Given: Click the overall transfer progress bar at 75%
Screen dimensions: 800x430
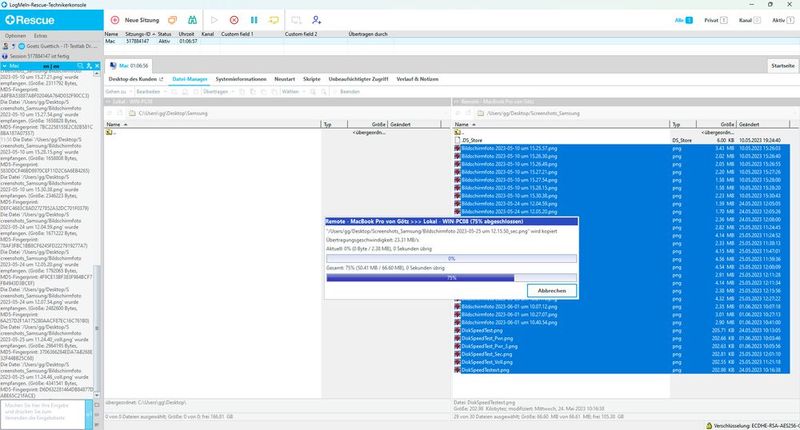Looking at the screenshot, I should click(x=451, y=277).
